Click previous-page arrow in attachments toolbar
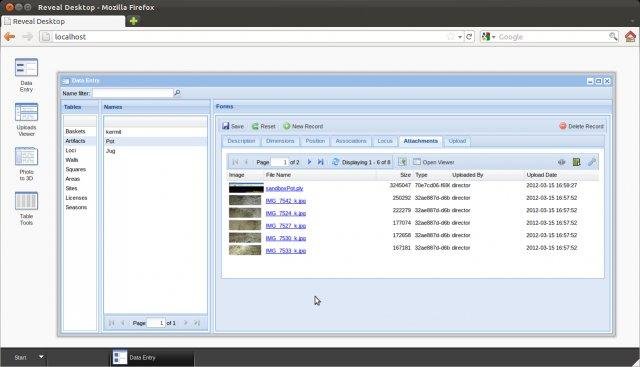This screenshot has height=367, width=640. click(246, 162)
